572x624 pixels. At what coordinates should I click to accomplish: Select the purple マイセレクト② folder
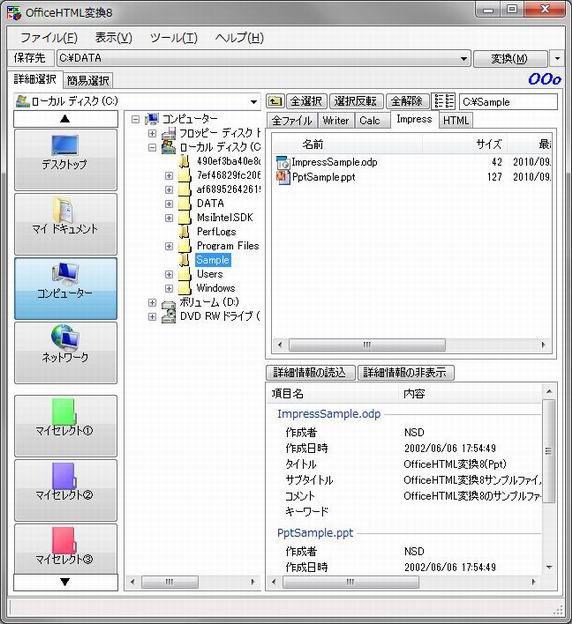66,490
